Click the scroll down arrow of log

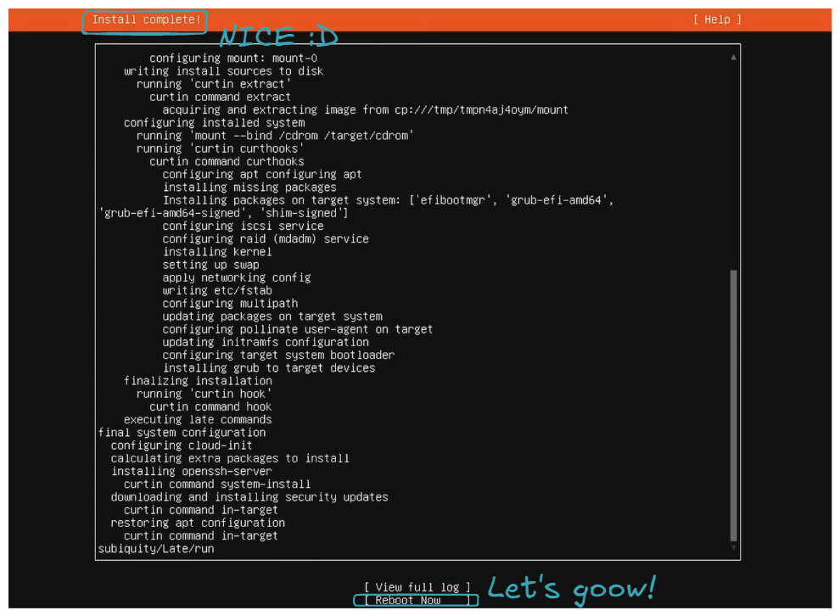733,549
